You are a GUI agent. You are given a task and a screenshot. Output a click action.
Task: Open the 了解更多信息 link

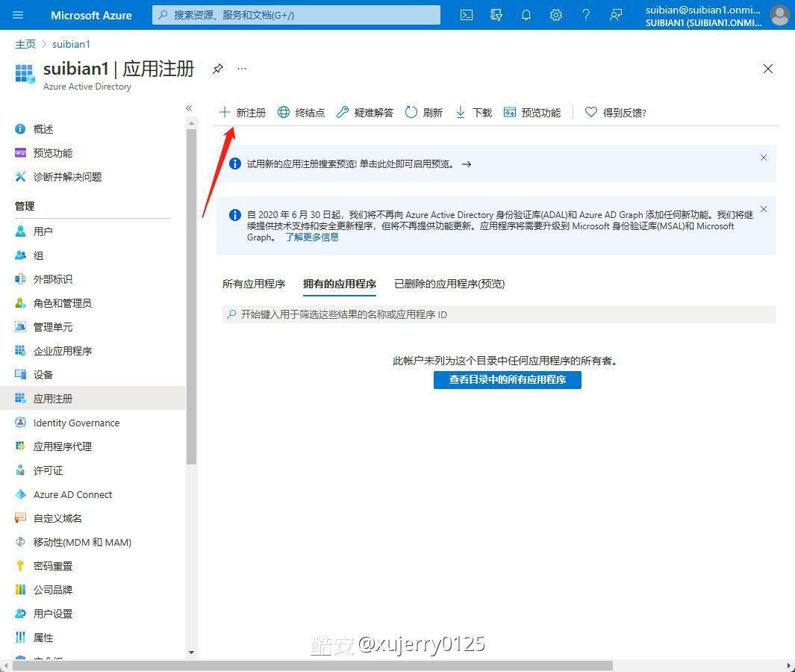tap(312, 237)
